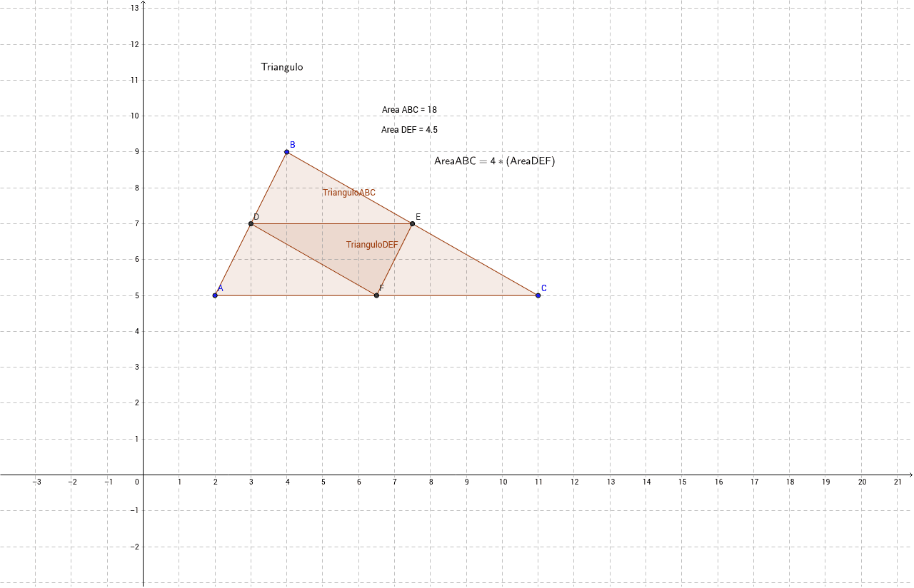Select point B at the triangle apex
The height and width of the screenshot is (588, 914).
(287, 152)
